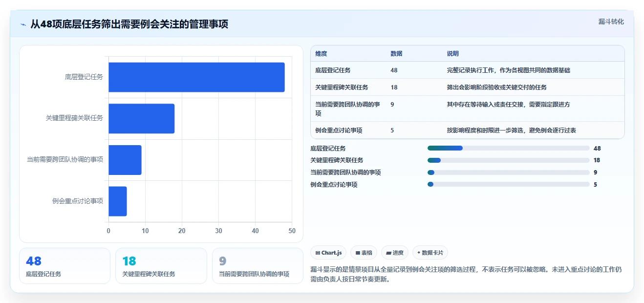
Task: Click the 漏斗转化 label in header
Action: coord(611,22)
